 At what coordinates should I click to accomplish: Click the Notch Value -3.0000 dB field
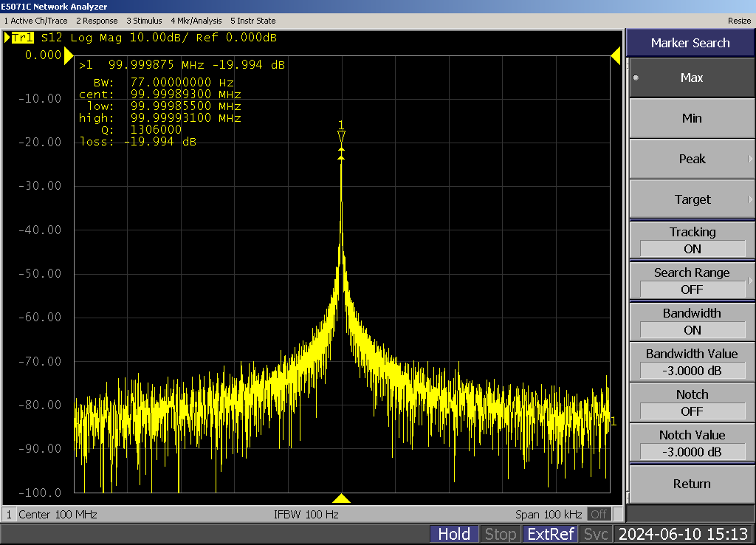692,452
